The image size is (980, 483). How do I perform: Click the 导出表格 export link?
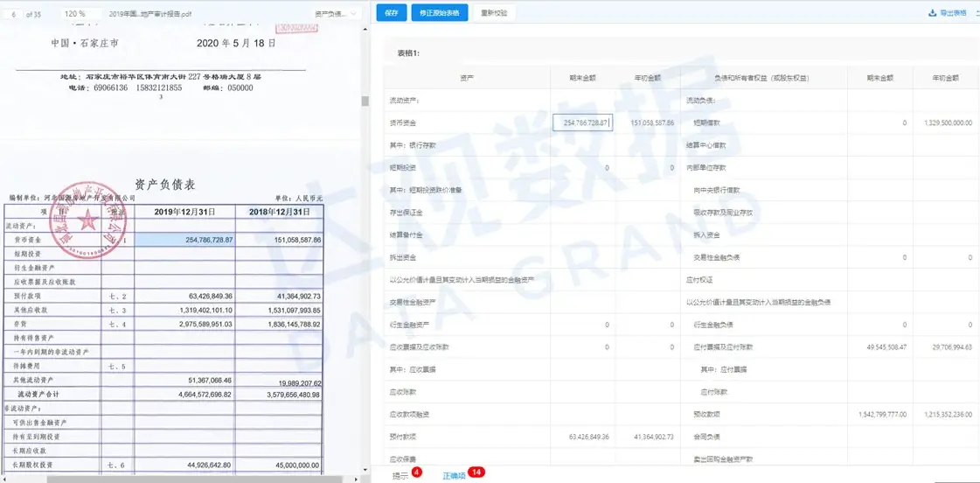point(953,13)
